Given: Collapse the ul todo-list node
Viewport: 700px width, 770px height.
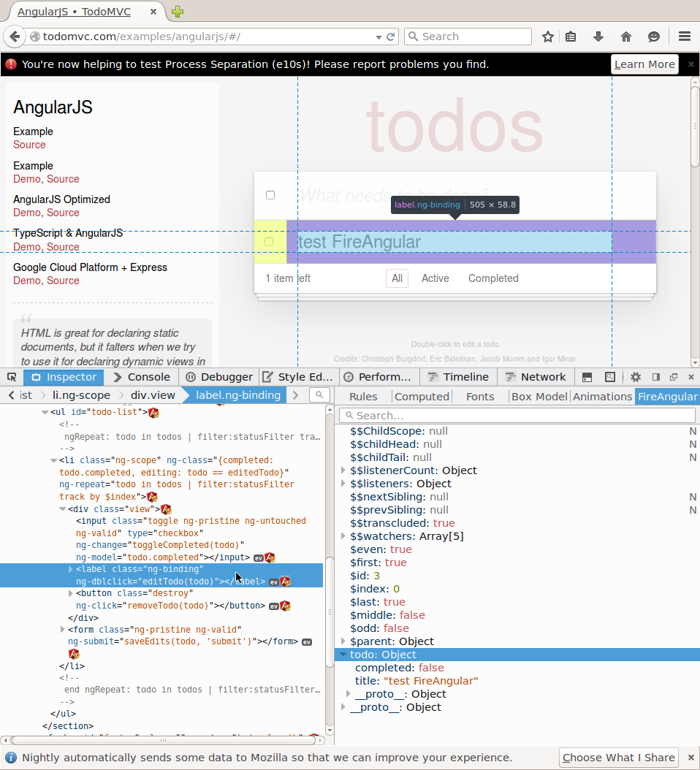Looking at the screenshot, I should tap(45, 413).
